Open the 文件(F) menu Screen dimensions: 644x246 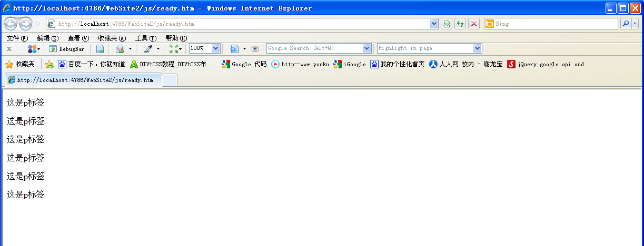tap(17, 38)
